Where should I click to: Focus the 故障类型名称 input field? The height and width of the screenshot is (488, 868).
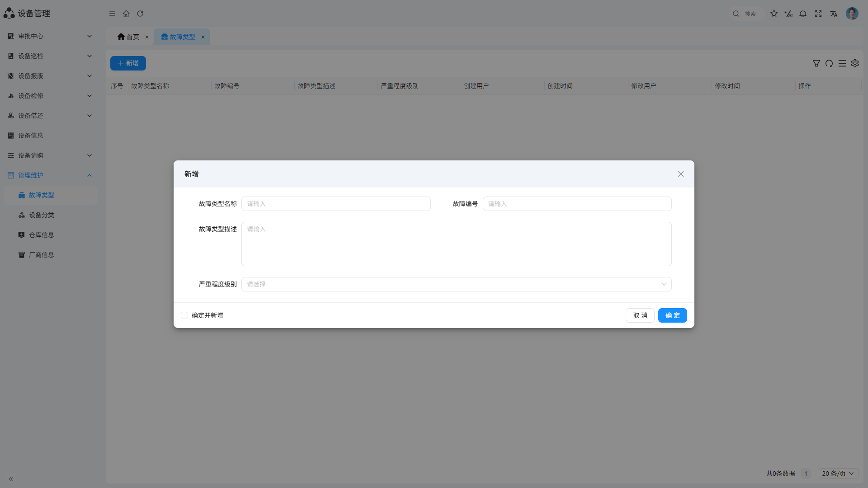click(x=336, y=204)
